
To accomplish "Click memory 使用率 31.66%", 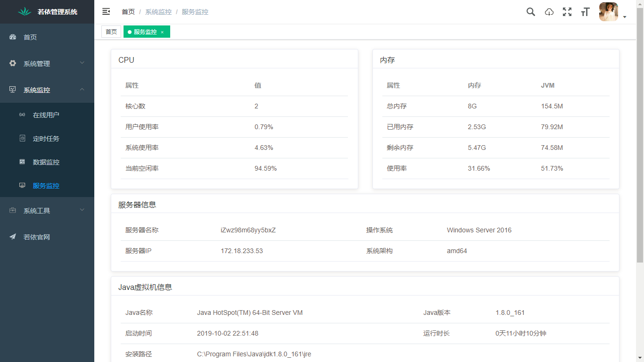I will pos(479,168).
